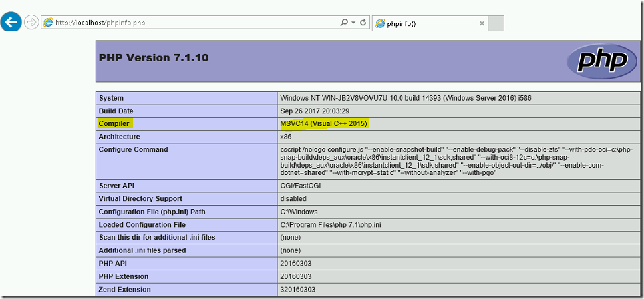Click the "C:\Program Files\php 7.1\php.ini" value
The width and height of the screenshot is (644, 299).
pyautogui.click(x=330, y=225)
